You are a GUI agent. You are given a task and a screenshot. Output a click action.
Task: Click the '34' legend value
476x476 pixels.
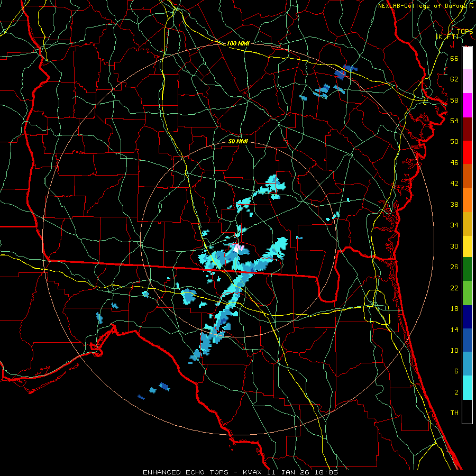click(454, 225)
